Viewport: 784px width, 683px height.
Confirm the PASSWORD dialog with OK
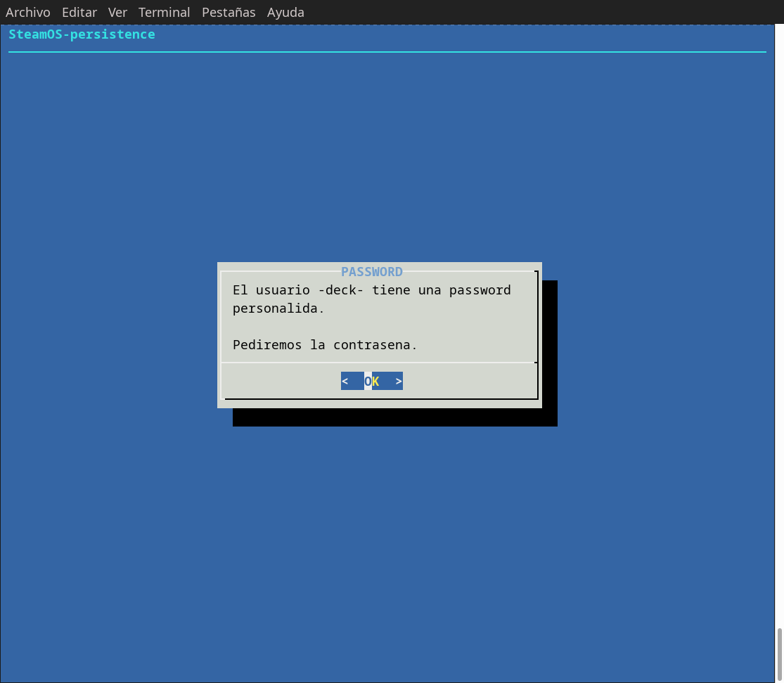coord(371,382)
